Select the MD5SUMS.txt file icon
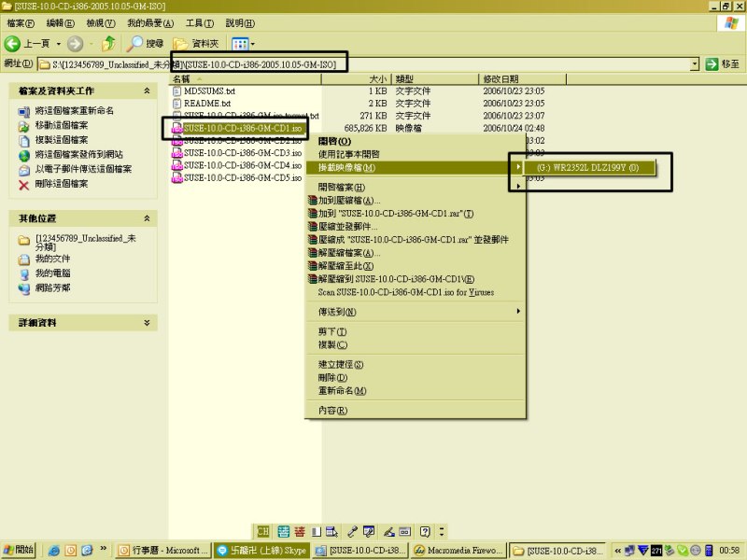Viewport: 747px width, 560px height. point(176,91)
